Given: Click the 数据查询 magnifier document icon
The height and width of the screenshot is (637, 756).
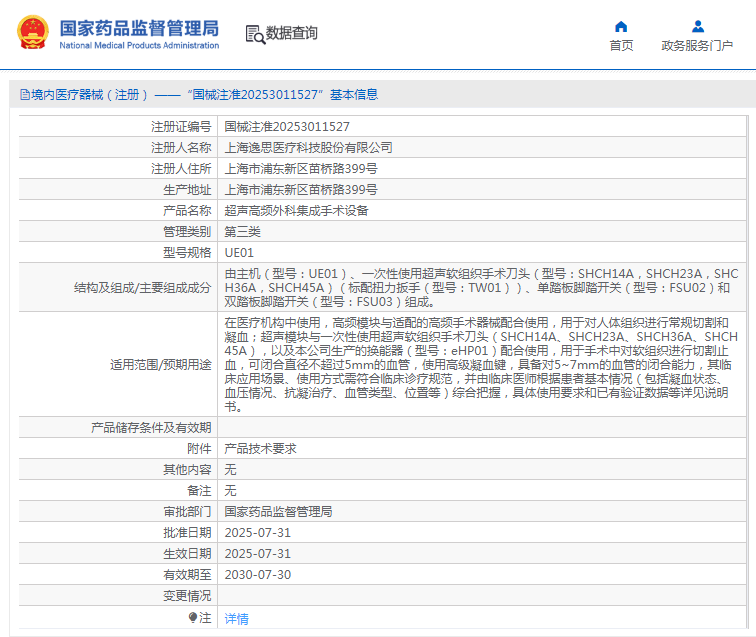Looking at the screenshot, I should (254, 34).
